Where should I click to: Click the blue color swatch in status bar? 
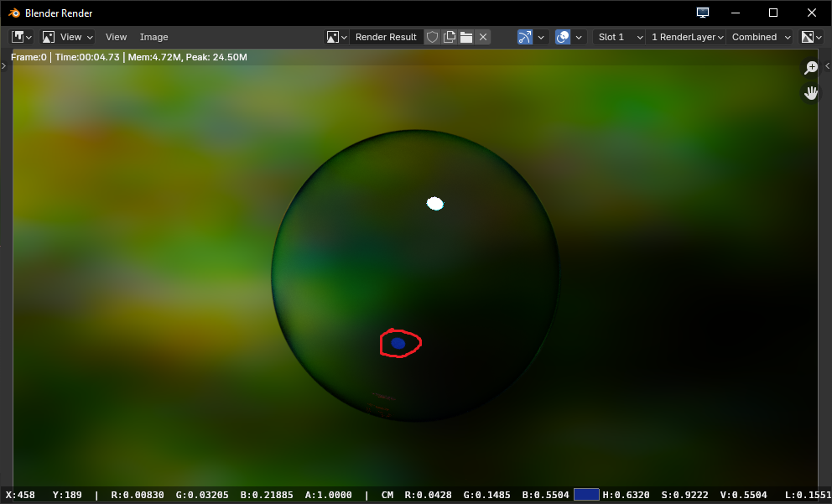pos(586,495)
